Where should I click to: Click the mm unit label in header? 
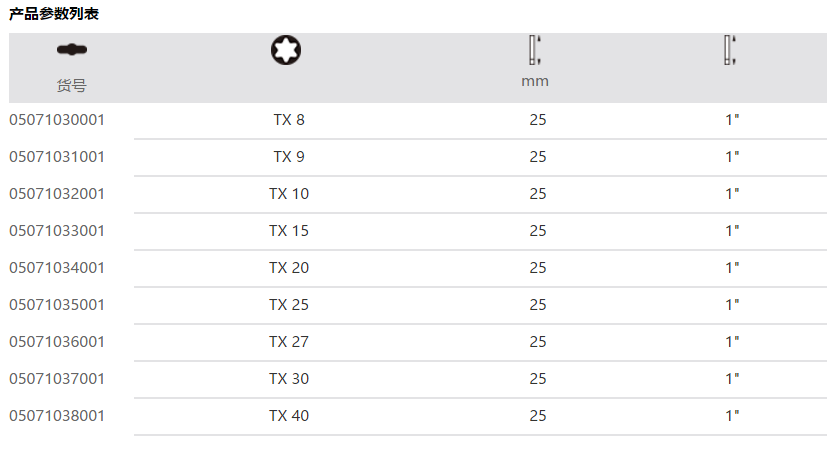[535, 81]
